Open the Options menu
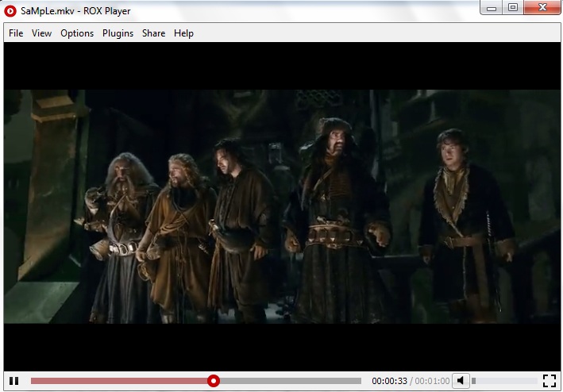The width and height of the screenshot is (563, 392). click(x=77, y=33)
